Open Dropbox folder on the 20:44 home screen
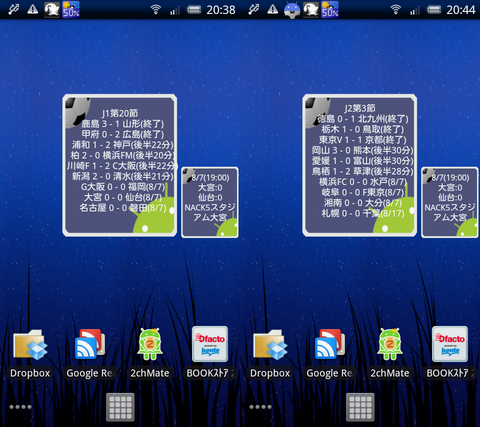 (270, 354)
